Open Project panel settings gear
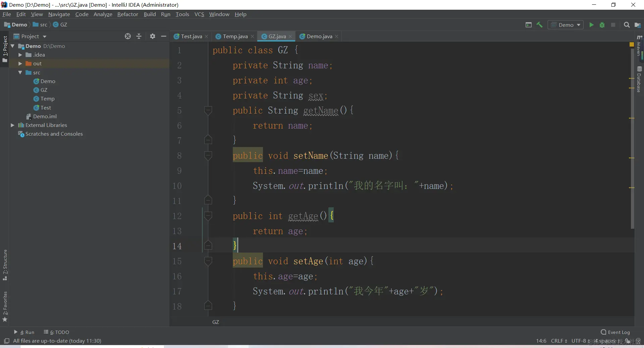Viewport: 644px width, 348px height. click(x=153, y=36)
